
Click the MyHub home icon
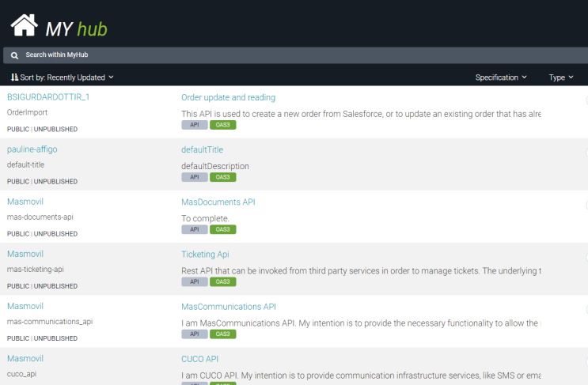(x=25, y=25)
